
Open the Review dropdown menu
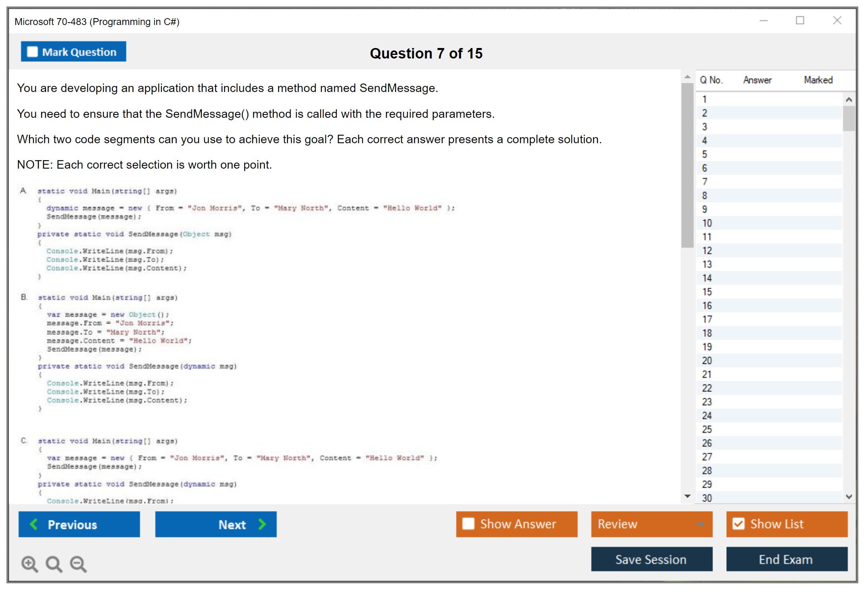[700, 524]
